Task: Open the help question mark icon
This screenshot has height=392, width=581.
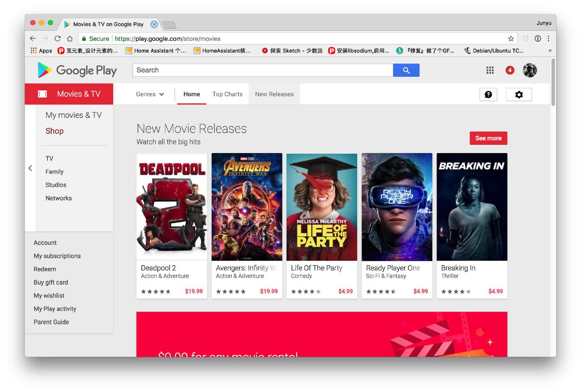Action: pyautogui.click(x=488, y=94)
